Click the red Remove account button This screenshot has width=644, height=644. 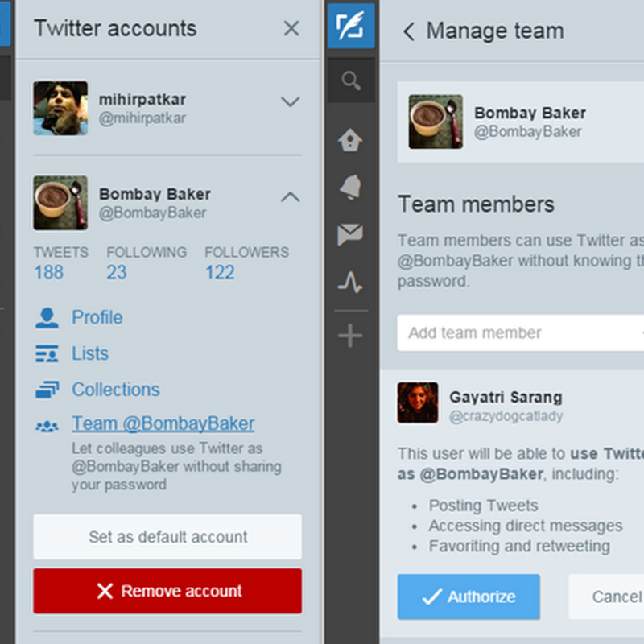point(167,591)
